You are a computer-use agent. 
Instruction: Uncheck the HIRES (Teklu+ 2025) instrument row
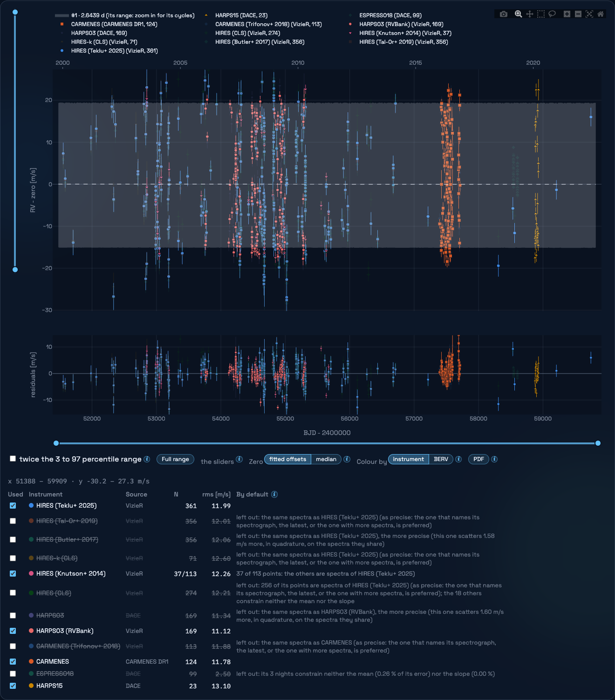[x=13, y=506]
